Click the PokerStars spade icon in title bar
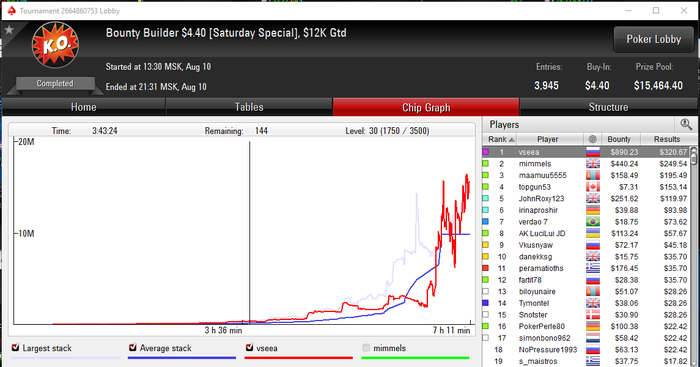This screenshot has width=700, height=367. pyautogui.click(x=12, y=11)
